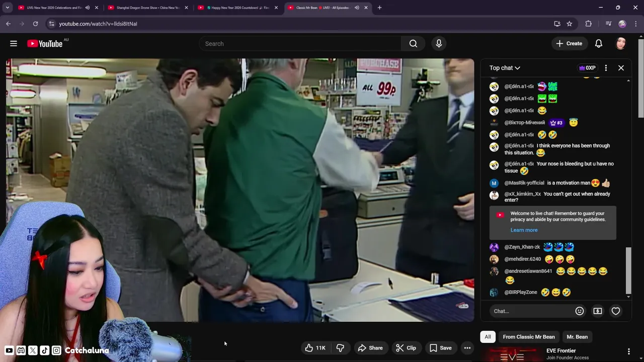Open a new browser tab

[379, 8]
